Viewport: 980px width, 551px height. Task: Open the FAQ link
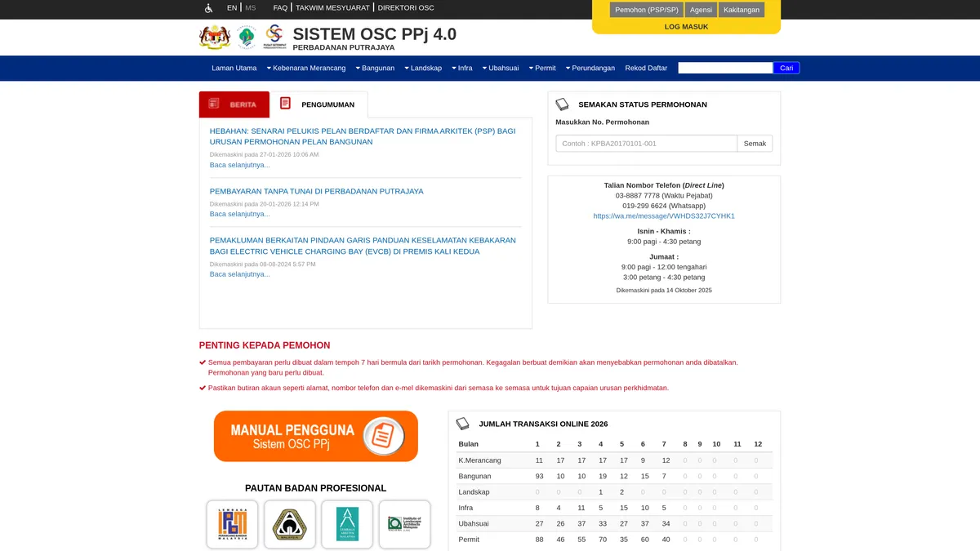click(x=280, y=8)
